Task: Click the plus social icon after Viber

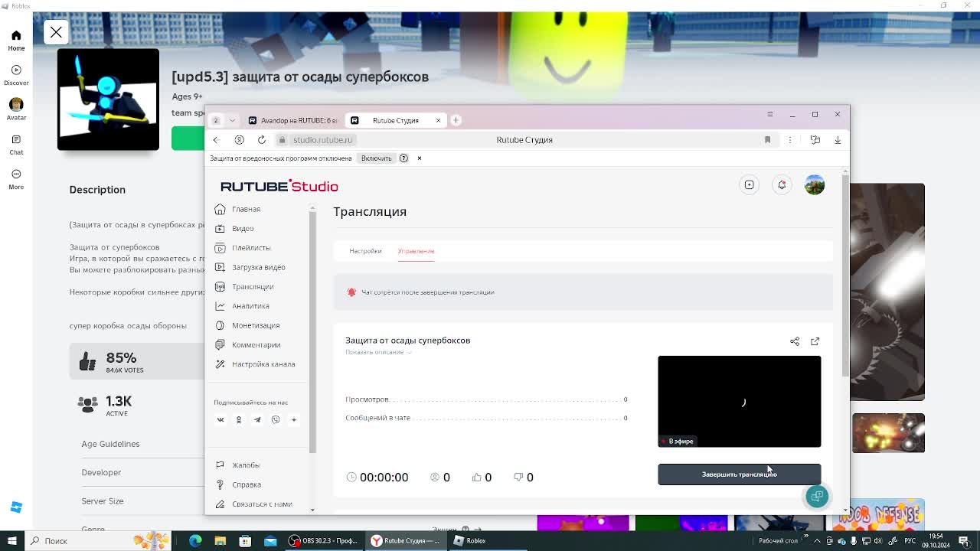Action: [x=294, y=419]
